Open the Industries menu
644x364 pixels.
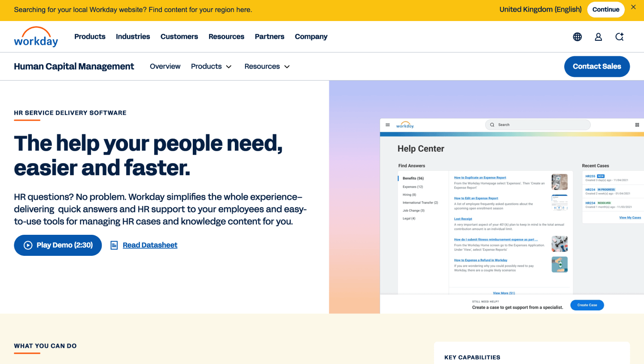pyautogui.click(x=133, y=36)
